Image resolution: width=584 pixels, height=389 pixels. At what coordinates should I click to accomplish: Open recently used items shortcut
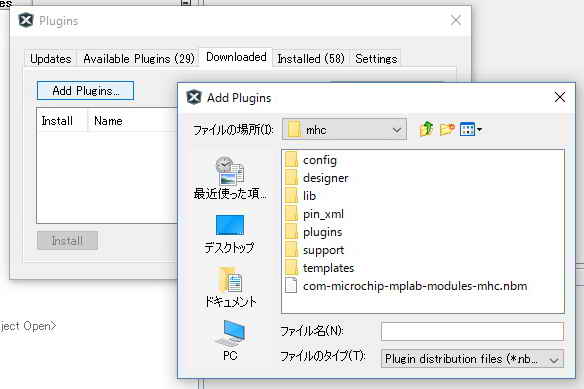[x=230, y=178]
